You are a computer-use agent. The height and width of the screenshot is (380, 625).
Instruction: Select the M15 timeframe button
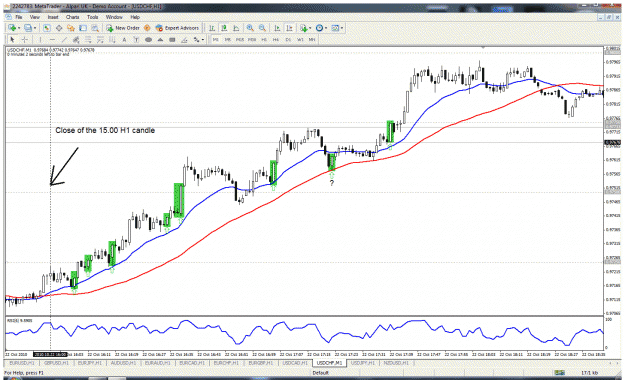[240, 39]
